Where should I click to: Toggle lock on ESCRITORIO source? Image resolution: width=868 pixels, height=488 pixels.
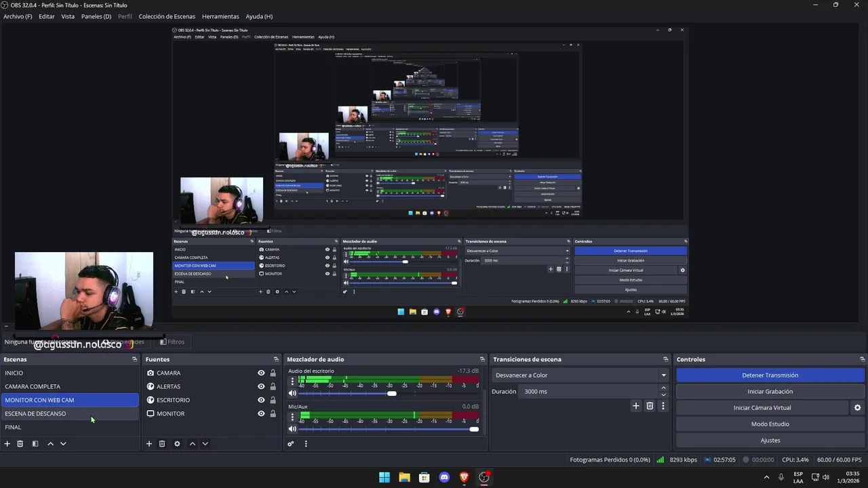click(273, 400)
